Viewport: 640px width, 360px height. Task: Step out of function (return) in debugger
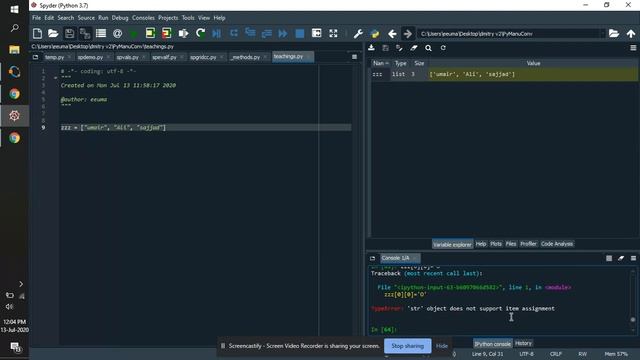(267, 33)
